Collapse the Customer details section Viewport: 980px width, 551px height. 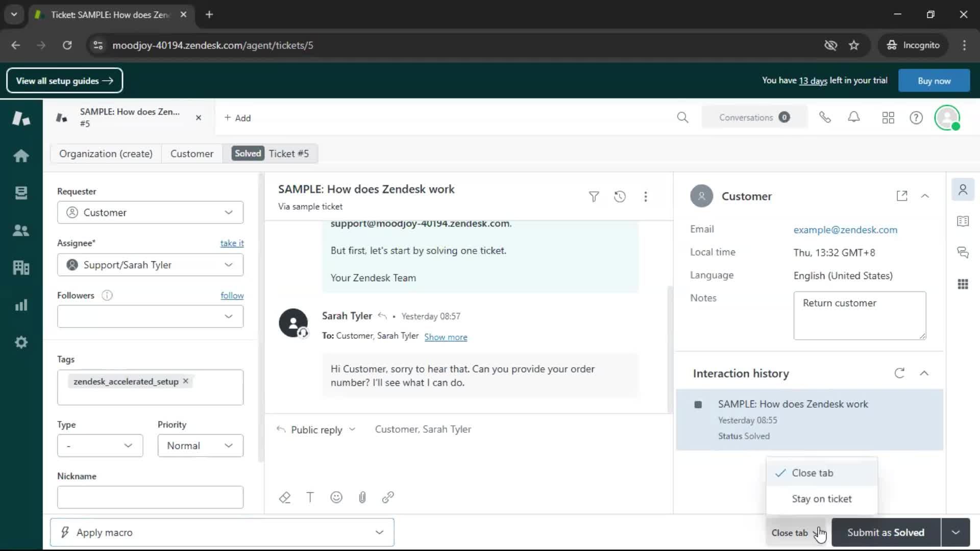click(925, 196)
